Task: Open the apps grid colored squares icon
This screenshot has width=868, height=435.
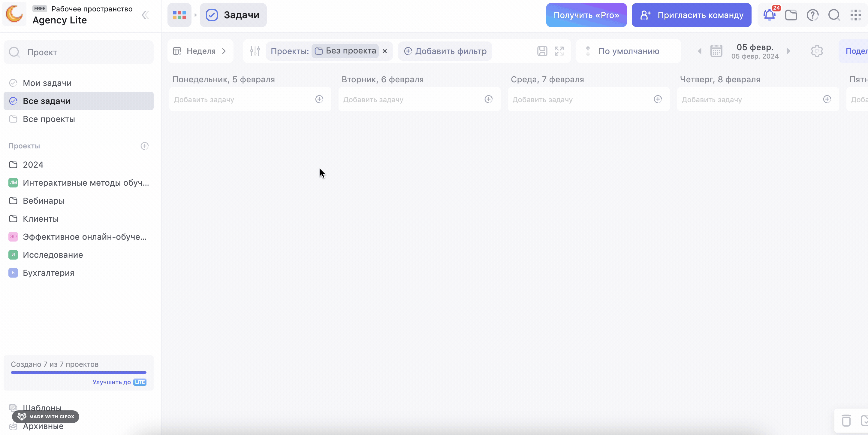Action: [x=179, y=15]
